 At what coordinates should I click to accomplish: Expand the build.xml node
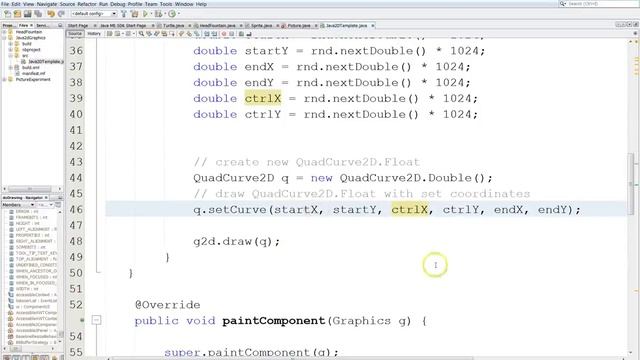[x=11, y=67]
